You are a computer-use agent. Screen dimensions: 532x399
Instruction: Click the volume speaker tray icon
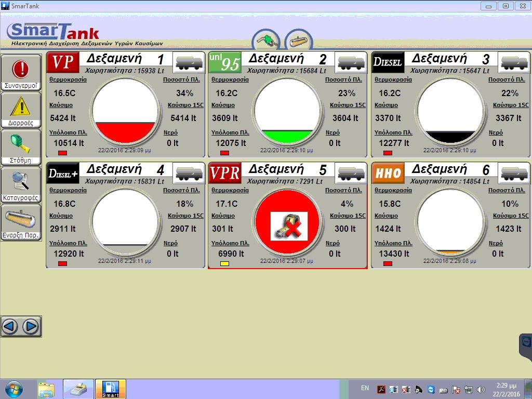[481, 390]
